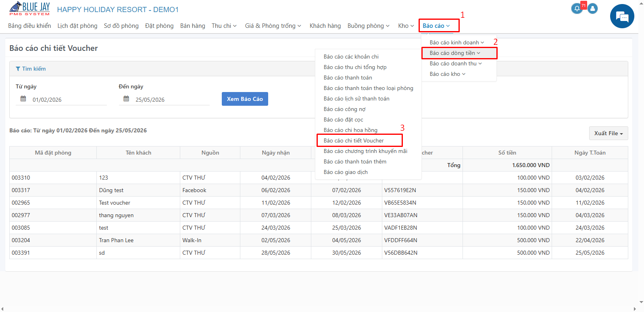Open Bán hàng page
The height and width of the screenshot is (312, 644).
[193, 26]
